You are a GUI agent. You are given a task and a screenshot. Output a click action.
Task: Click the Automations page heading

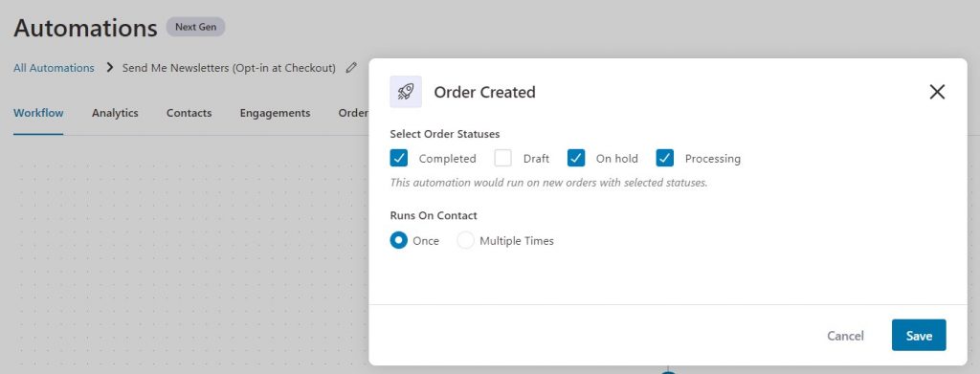[x=85, y=28]
